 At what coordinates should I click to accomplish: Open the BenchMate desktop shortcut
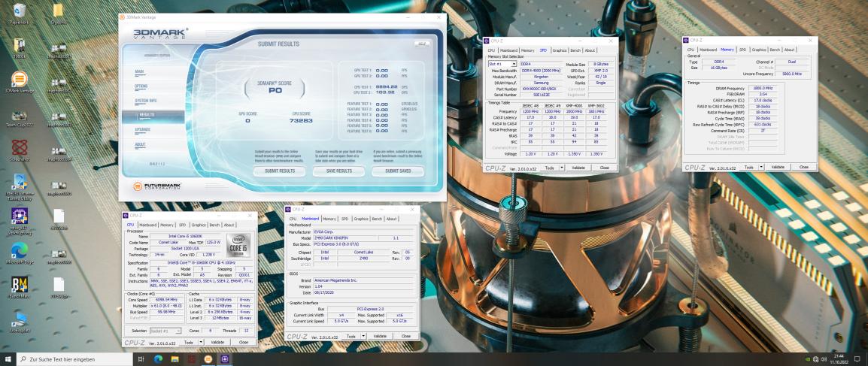[20, 288]
